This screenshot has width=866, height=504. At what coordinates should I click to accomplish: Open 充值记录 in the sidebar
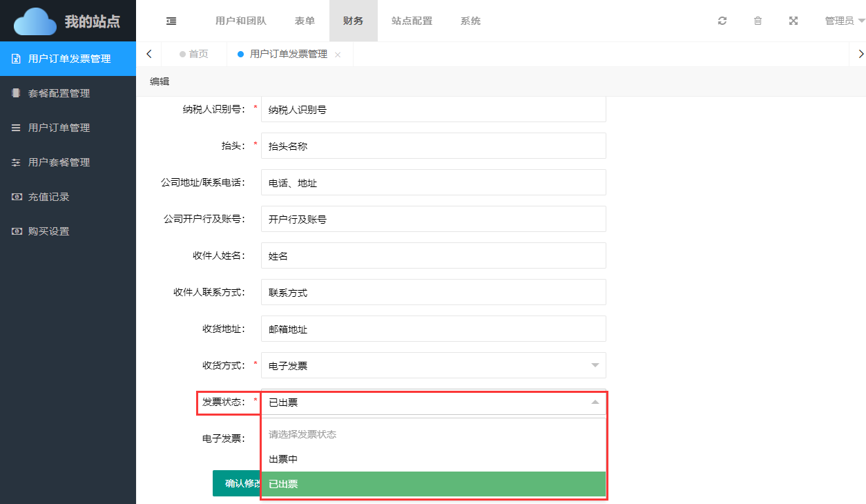(x=48, y=197)
